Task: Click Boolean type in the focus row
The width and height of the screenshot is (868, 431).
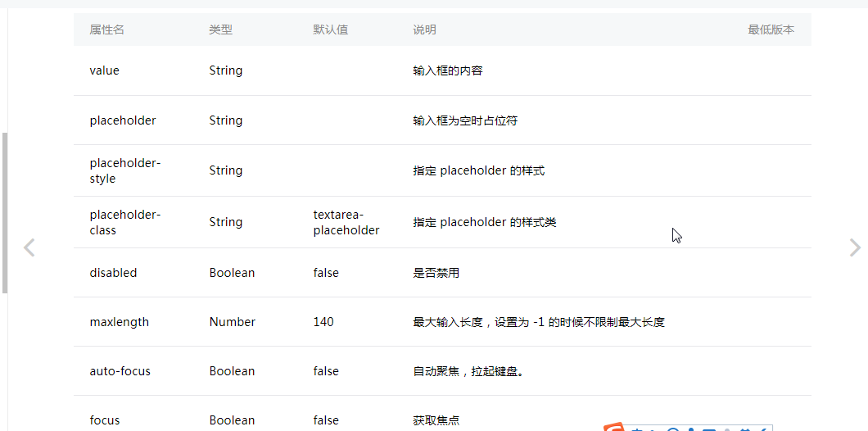Action: [x=232, y=420]
